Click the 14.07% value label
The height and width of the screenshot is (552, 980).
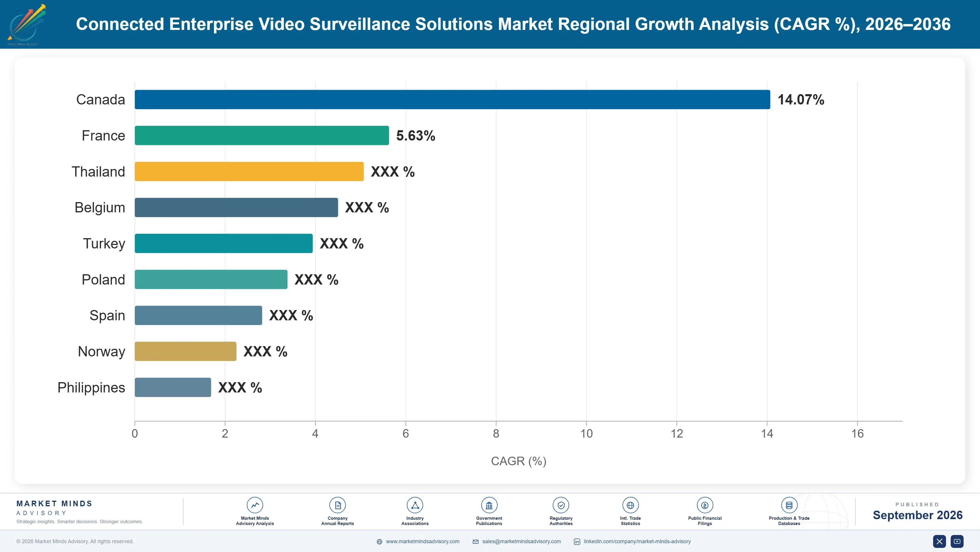pos(801,100)
